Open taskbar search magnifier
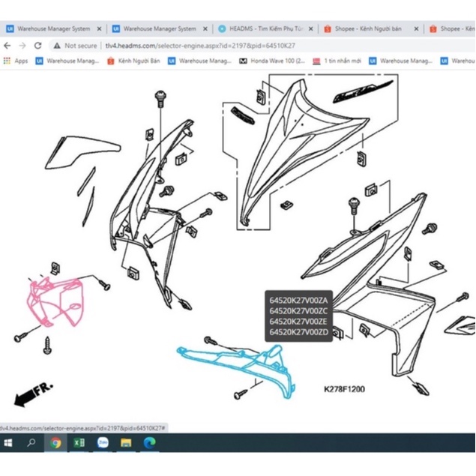The height and width of the screenshot is (476, 476). (32, 442)
